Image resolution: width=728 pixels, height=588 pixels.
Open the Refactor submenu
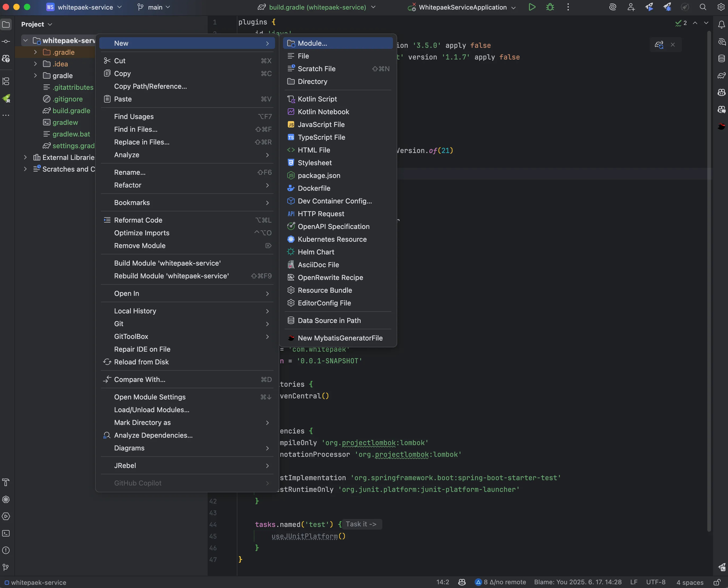[187, 185]
